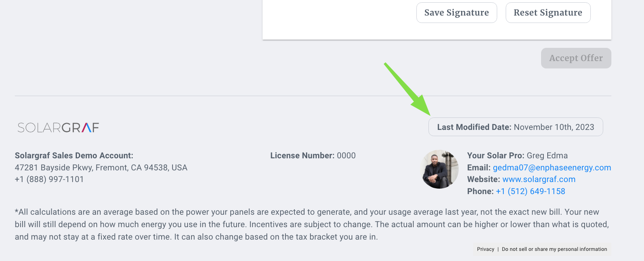Click the company phone +1 (888) 997-1101

pyautogui.click(x=49, y=179)
